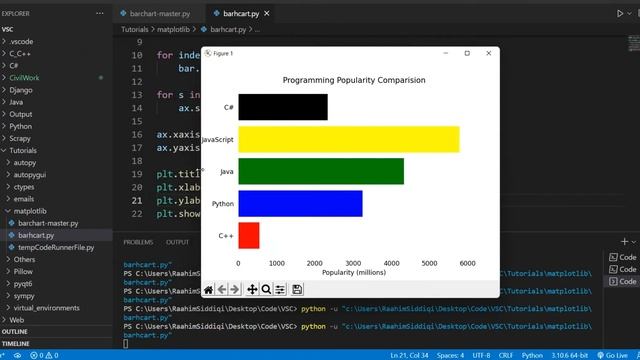Viewport: 640px width, 360px height.
Task: Click the editor minimap
Action: point(633,44)
